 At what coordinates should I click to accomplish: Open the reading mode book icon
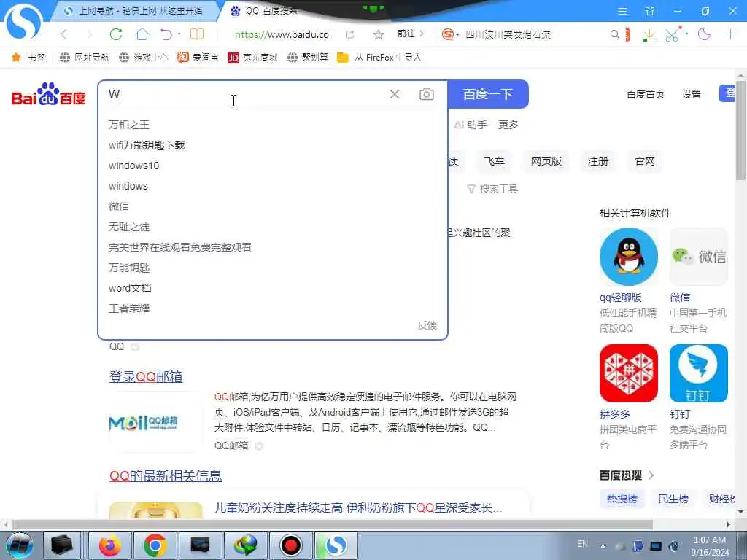pyautogui.click(x=197, y=34)
